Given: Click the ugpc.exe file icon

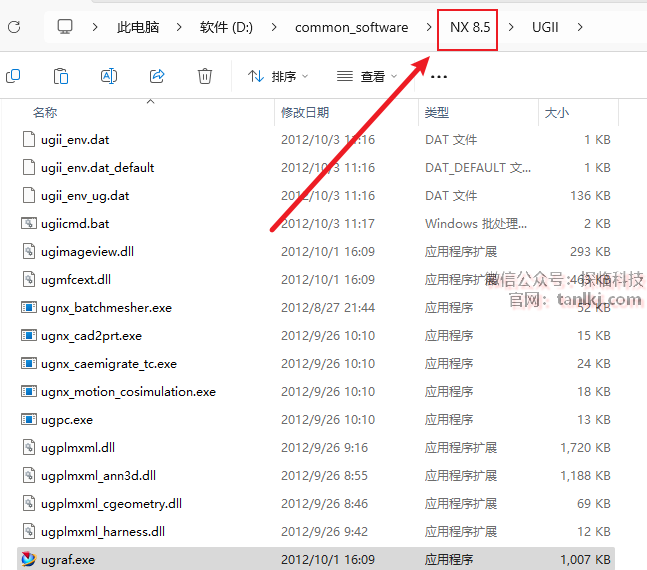Looking at the screenshot, I should (x=28, y=420).
